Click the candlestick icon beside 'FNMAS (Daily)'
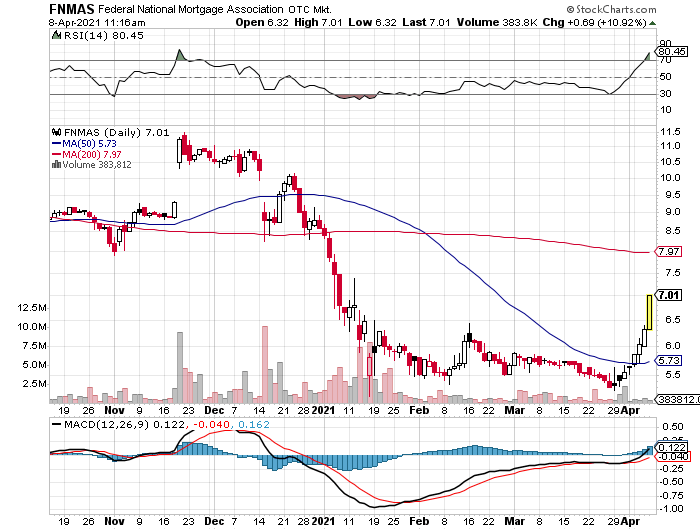The image size is (700, 530). (57, 132)
